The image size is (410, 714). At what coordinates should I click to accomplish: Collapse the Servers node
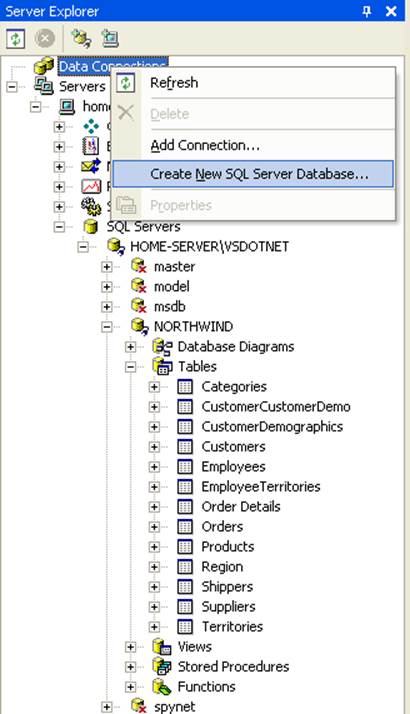coord(12,86)
